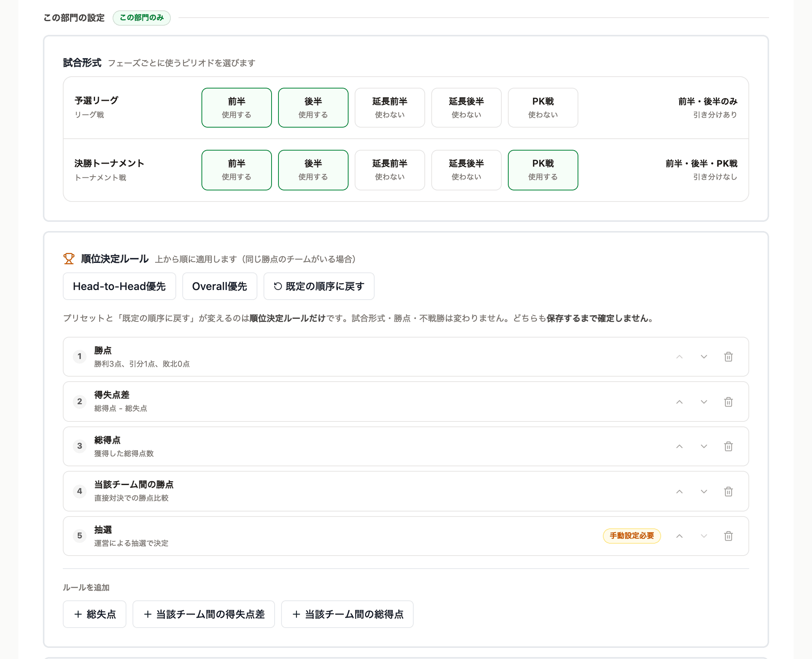Enable 延長後半 for 予選リーグ
The height and width of the screenshot is (659, 812).
pos(467,108)
